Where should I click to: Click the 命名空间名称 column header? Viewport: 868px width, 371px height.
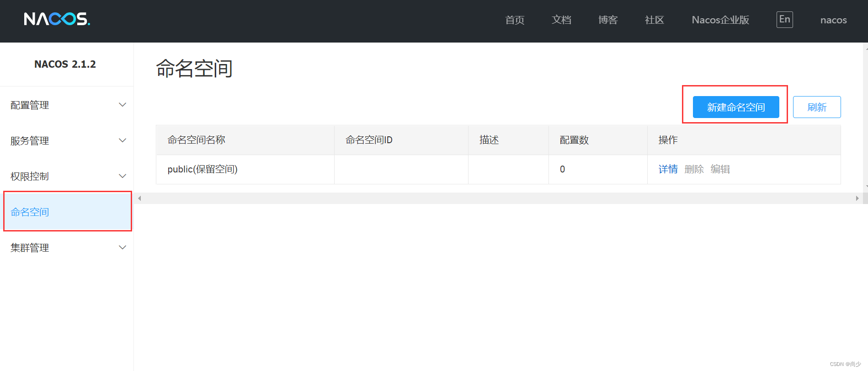point(245,140)
